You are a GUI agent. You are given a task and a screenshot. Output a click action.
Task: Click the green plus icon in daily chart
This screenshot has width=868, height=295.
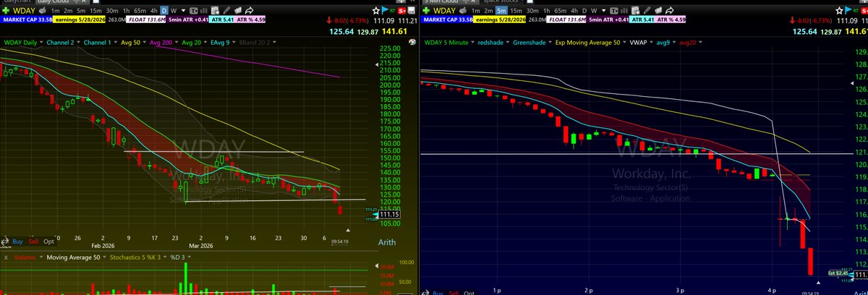[x=6, y=11]
